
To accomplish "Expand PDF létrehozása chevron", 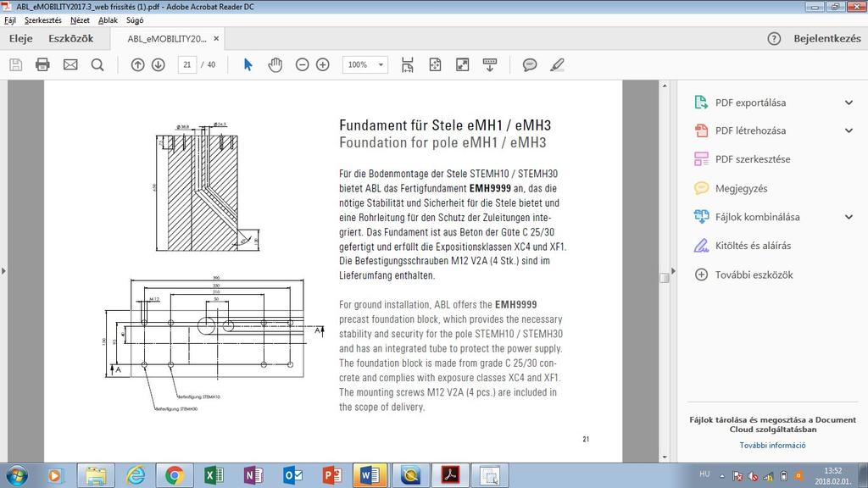I will click(849, 131).
